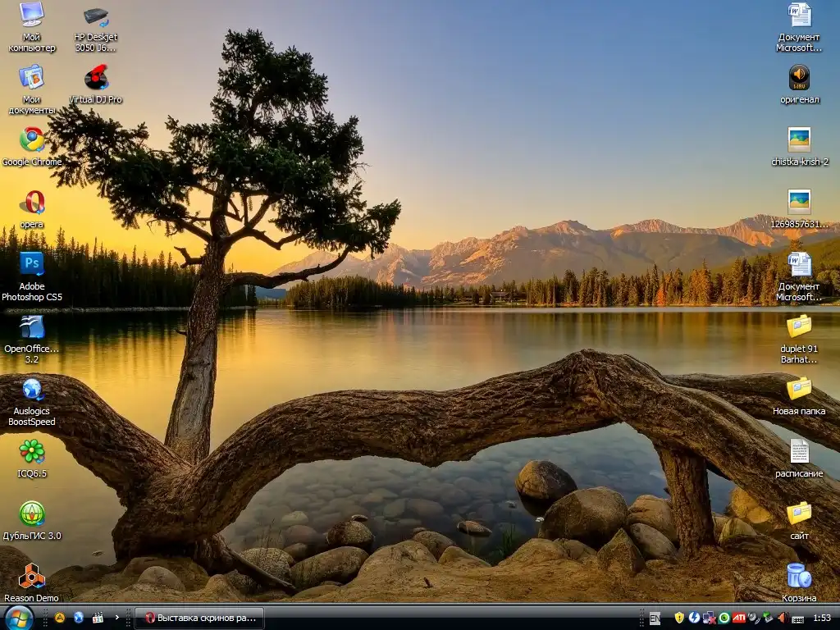Screen dimensions: 840x630
Task: Click the ДубльГИС 3.0 shortcut
Action: click(32, 514)
